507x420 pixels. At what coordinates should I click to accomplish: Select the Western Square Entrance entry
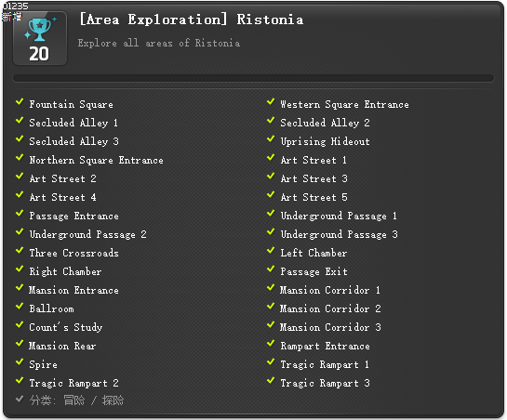pyautogui.click(x=344, y=104)
